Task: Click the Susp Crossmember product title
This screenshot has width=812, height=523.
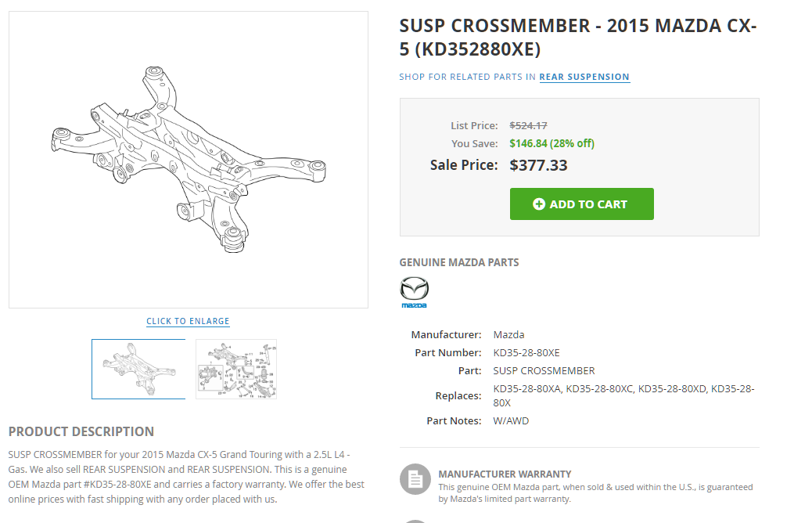Action: tap(577, 37)
